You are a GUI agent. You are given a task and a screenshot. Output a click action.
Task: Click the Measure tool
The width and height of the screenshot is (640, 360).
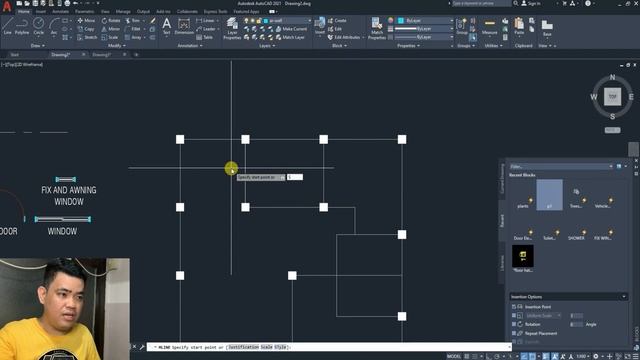coord(489,27)
